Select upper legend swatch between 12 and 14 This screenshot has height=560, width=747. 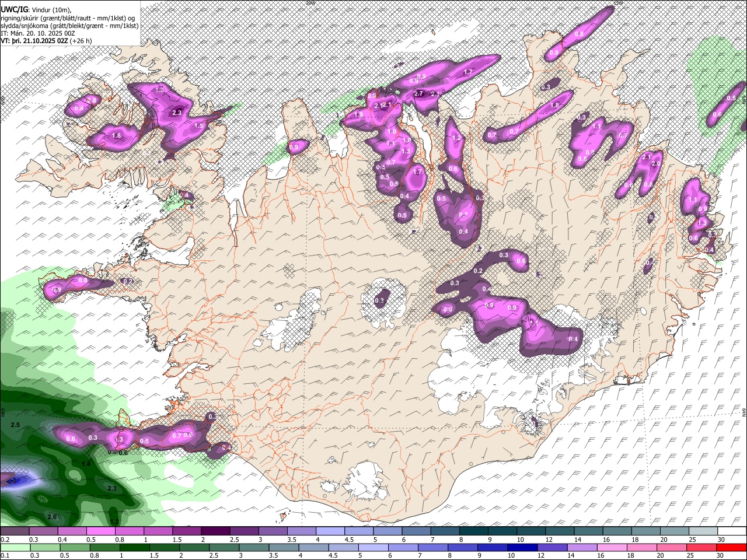(x=559, y=531)
